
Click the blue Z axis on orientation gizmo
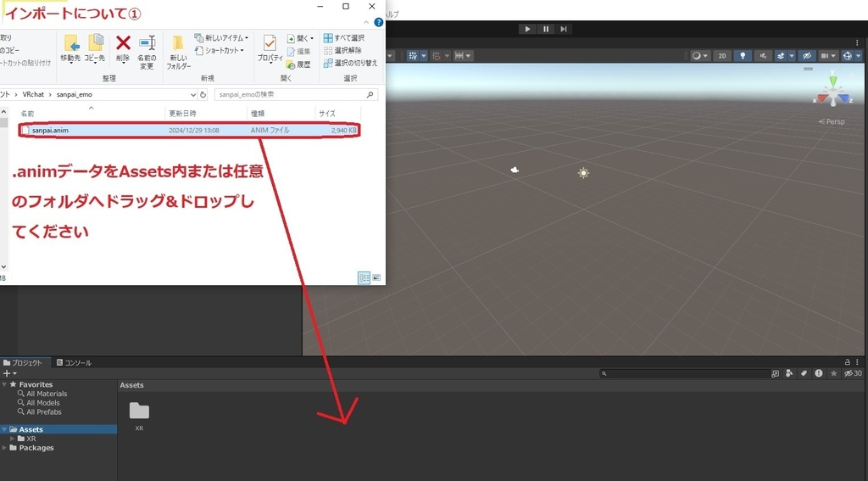click(845, 100)
